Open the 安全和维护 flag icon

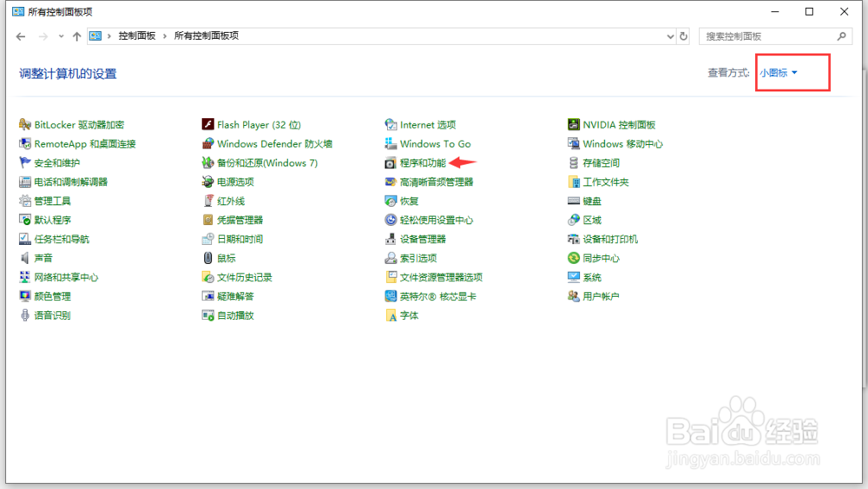coord(25,162)
